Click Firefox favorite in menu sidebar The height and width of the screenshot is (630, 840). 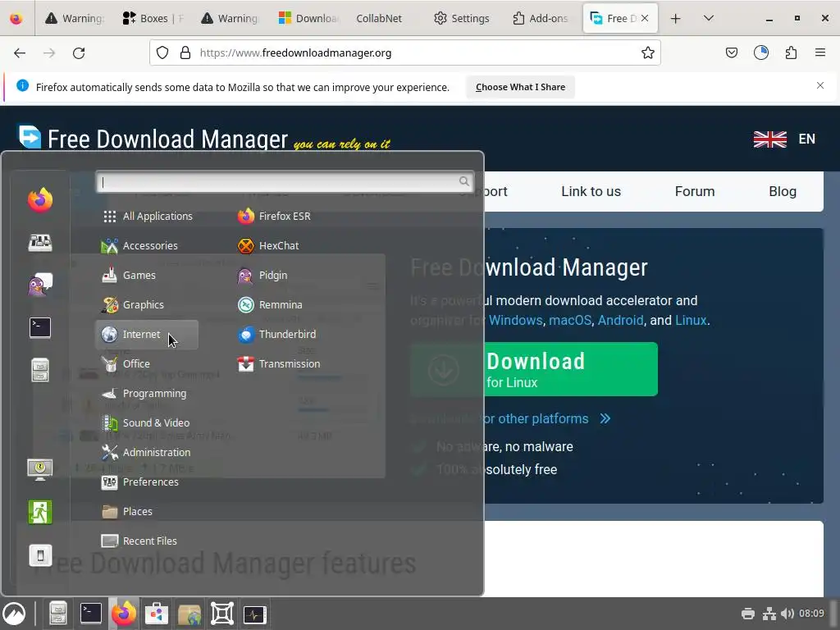[40, 200]
